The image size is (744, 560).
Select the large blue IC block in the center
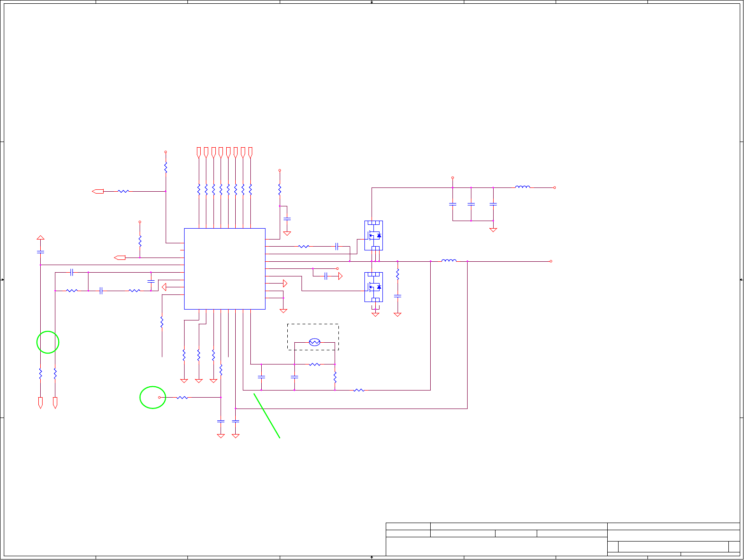tap(225, 269)
